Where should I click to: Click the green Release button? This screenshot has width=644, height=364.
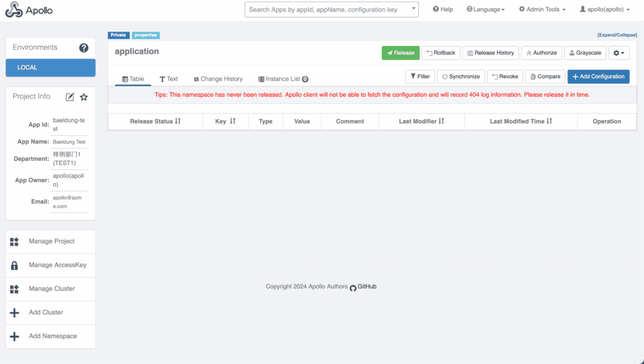pyautogui.click(x=400, y=53)
